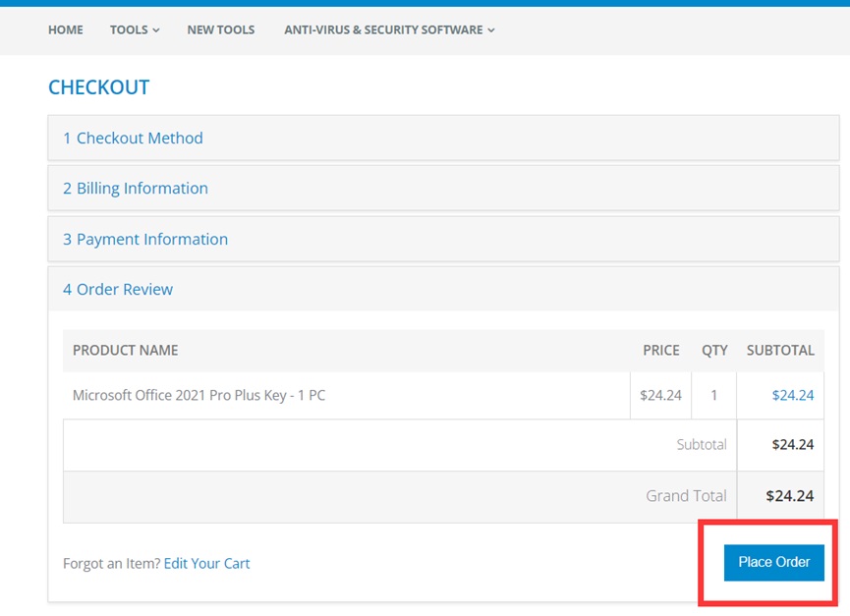Open Anti-Virus & Security Software menu
850x616 pixels.
pyautogui.click(x=383, y=29)
